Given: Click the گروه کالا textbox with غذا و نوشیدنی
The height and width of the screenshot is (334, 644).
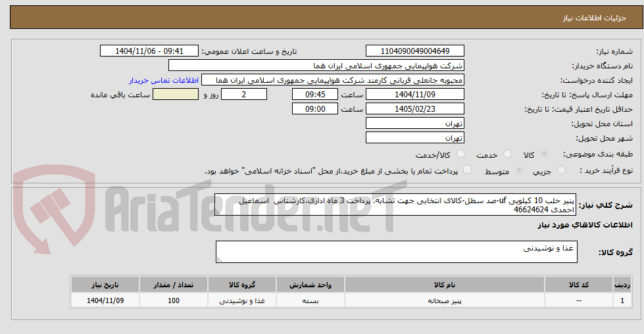Looking at the screenshot, I should tap(397, 252).
